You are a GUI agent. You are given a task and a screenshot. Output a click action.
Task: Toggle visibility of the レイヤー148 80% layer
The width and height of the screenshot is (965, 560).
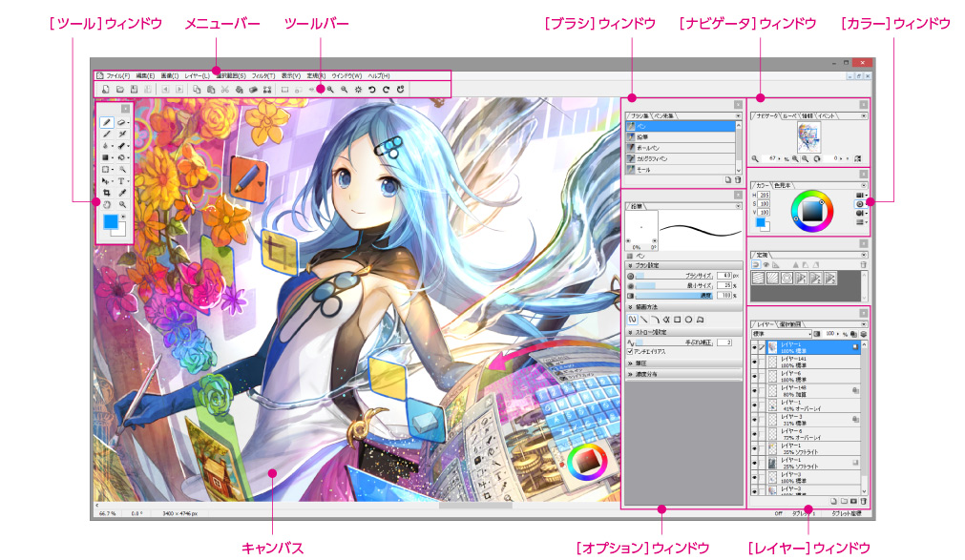[754, 391]
